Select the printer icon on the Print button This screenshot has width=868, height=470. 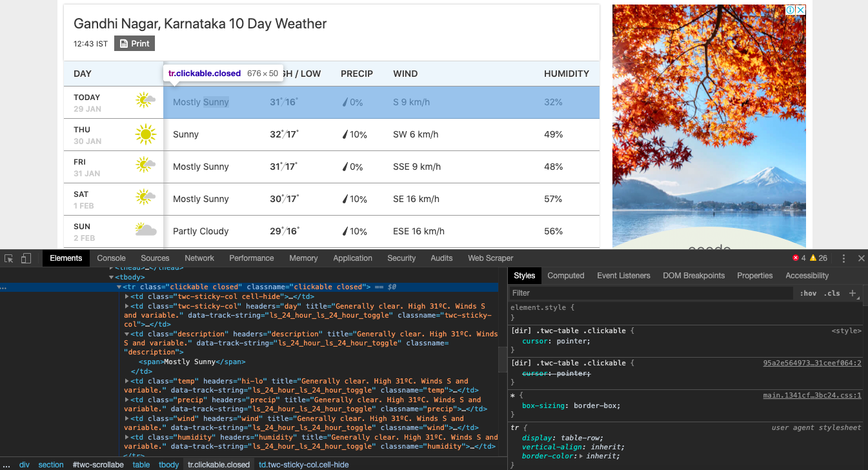click(123, 43)
